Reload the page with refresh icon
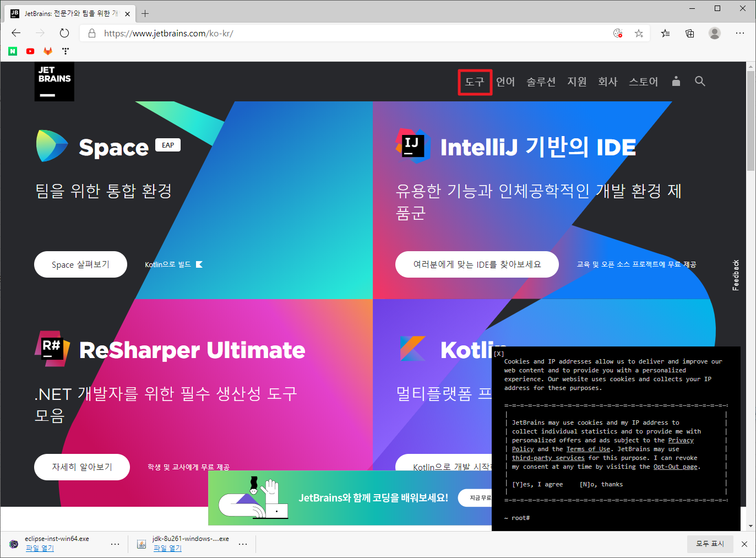The image size is (756, 558). pyautogui.click(x=64, y=33)
